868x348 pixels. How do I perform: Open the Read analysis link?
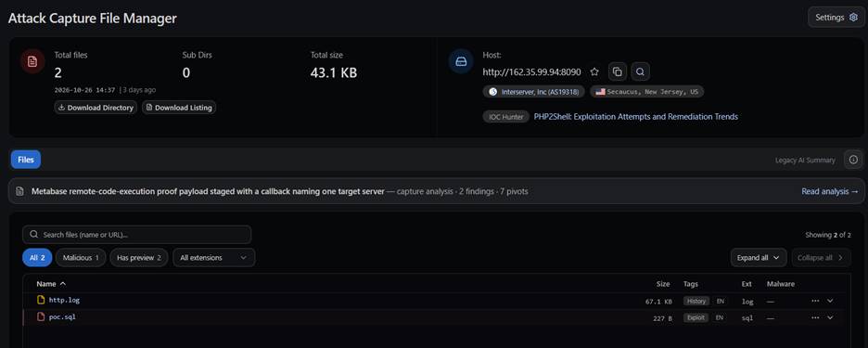coord(829,191)
